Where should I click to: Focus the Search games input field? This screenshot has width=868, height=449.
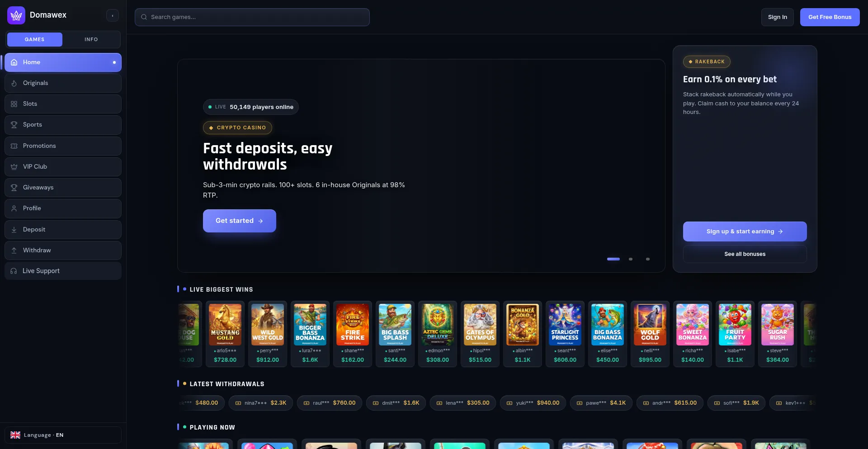point(252,17)
